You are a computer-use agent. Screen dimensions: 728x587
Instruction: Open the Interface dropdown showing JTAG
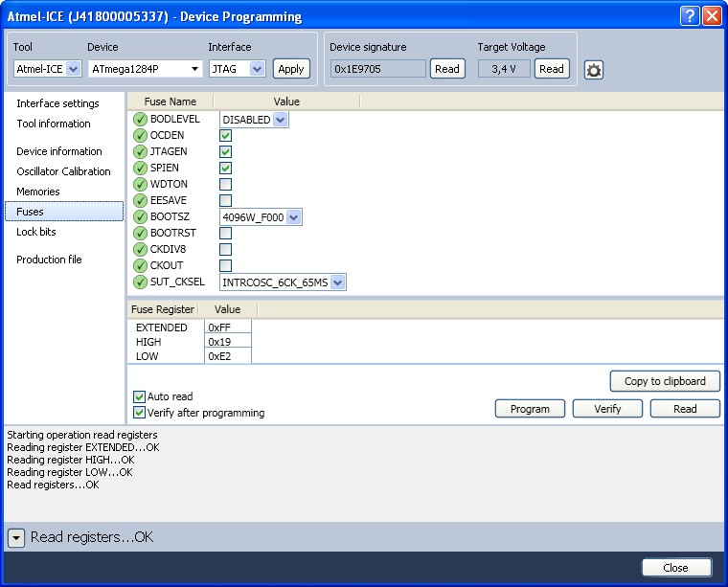(x=237, y=69)
